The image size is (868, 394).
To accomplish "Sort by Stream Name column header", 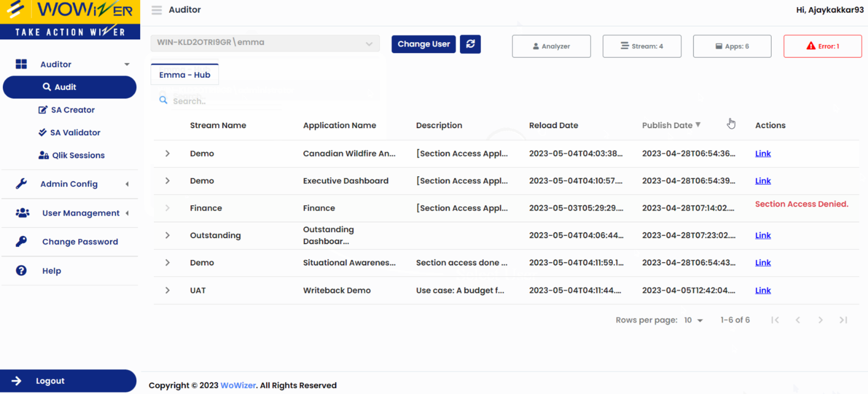I will click(218, 125).
